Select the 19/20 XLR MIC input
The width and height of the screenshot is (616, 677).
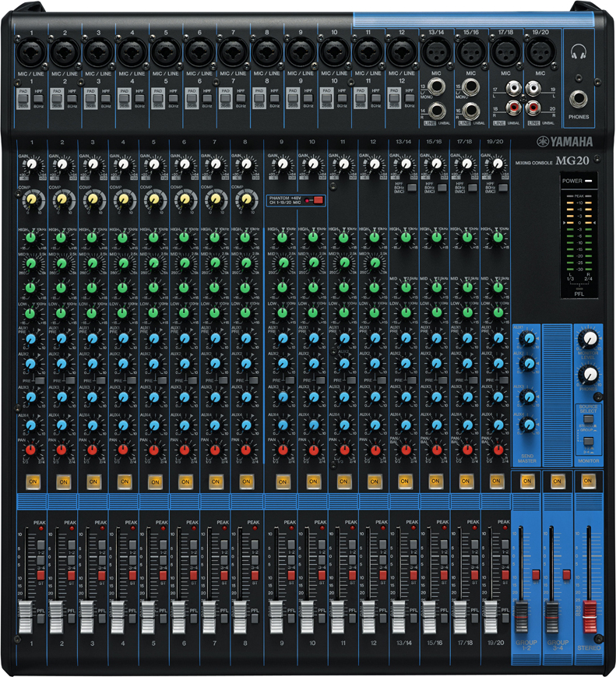pyautogui.click(x=540, y=52)
